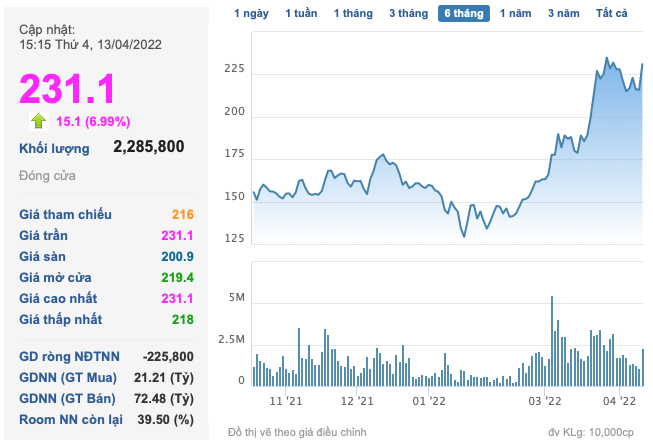Select the Tất cả range tab
Image resolution: width=653 pixels, height=440 pixels.
[611, 13]
